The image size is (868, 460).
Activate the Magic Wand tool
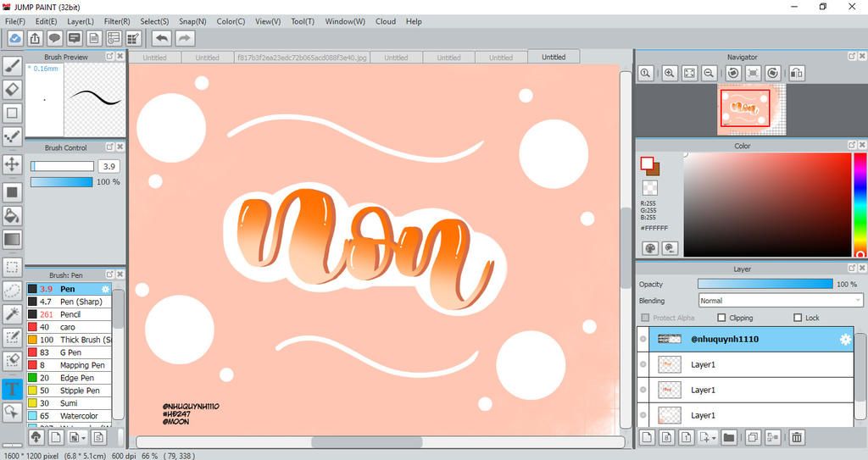tap(12, 313)
